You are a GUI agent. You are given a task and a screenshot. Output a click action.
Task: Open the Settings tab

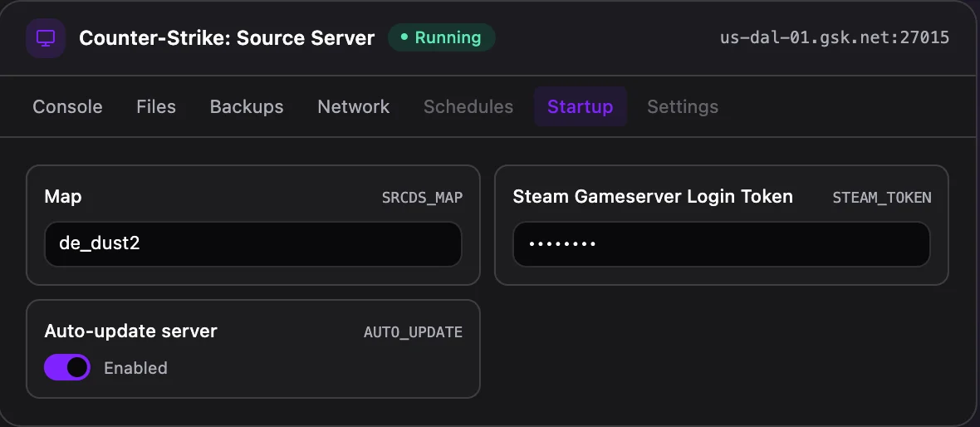tap(683, 107)
